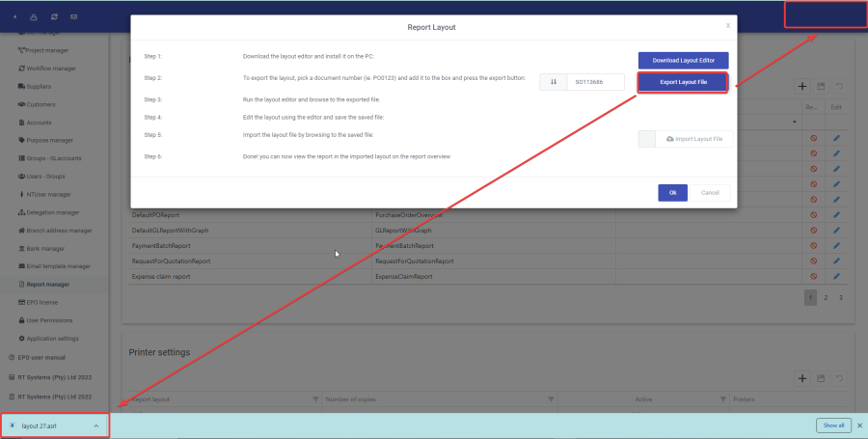
Task: Click the lock icon in top bar
Action: pos(34,17)
